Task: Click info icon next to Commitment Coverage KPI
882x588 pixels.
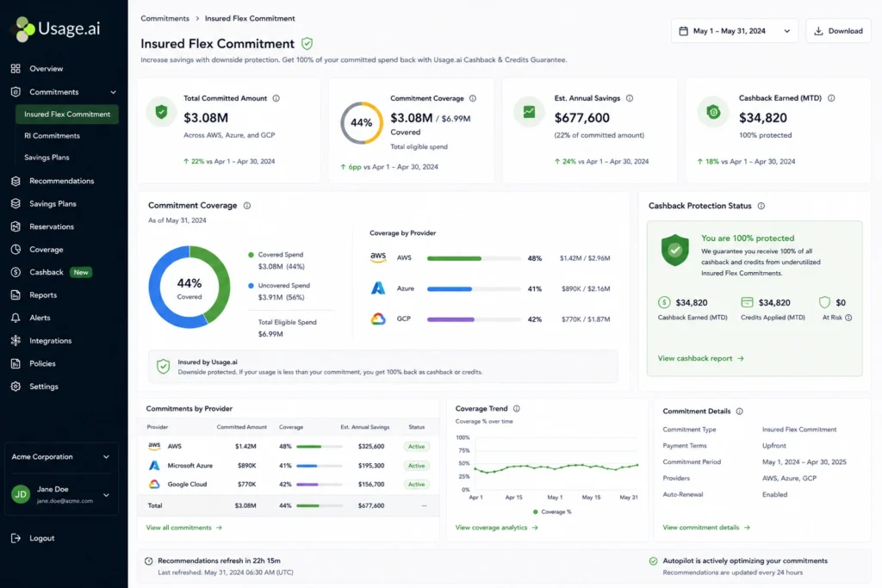Action: click(x=473, y=98)
